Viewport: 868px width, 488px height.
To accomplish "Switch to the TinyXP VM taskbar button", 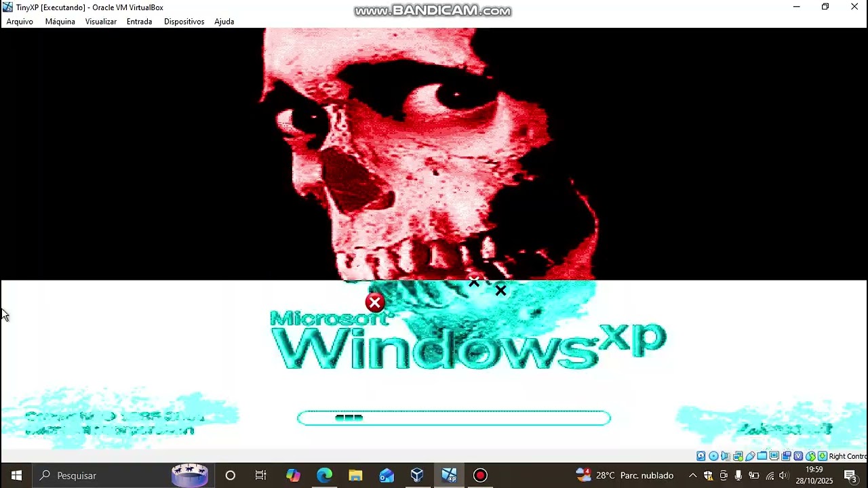I will [449, 476].
